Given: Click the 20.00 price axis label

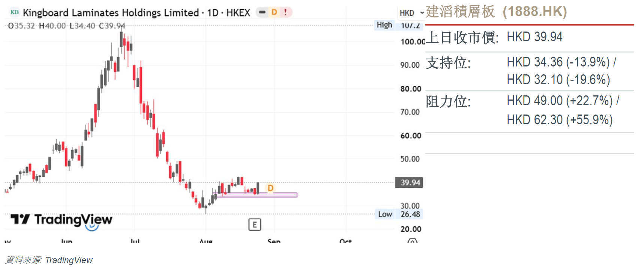Looking at the screenshot, I should tap(411, 229).
